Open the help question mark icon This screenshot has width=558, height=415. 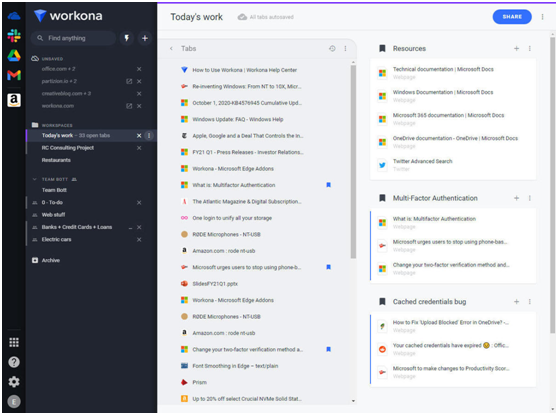14,362
